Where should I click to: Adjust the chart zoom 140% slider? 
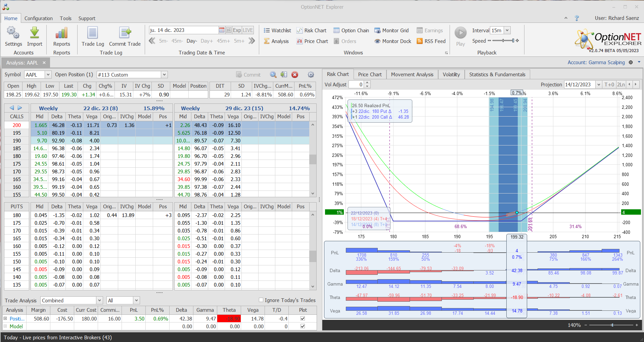click(x=611, y=325)
